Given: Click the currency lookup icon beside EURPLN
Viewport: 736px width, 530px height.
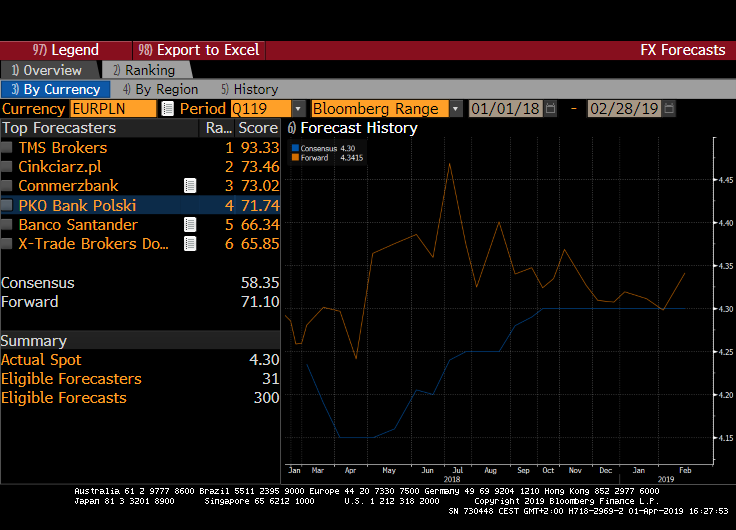Looking at the screenshot, I should [167, 109].
